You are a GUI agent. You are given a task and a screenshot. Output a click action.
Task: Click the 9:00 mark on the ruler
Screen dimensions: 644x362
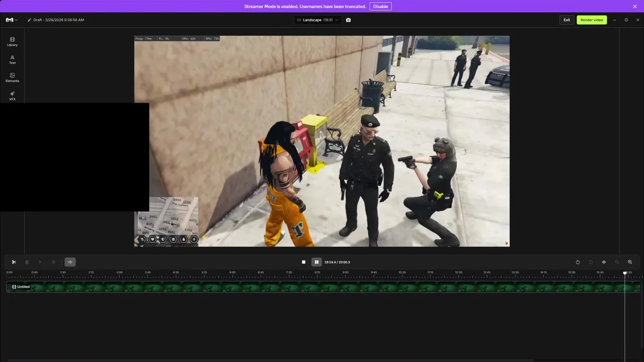[x=345, y=273]
